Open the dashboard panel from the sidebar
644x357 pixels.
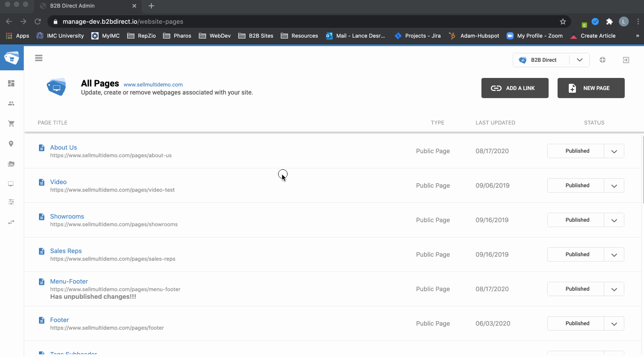tap(11, 83)
